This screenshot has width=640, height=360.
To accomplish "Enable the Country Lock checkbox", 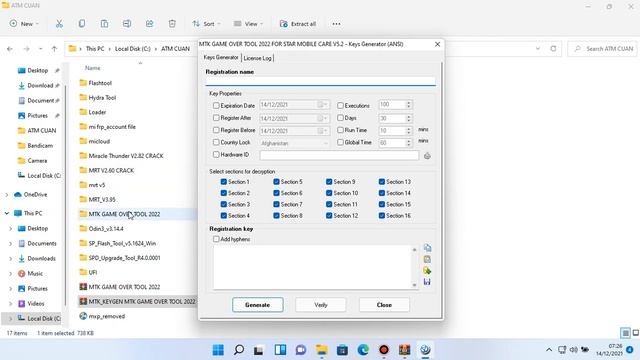I will 216,142.
